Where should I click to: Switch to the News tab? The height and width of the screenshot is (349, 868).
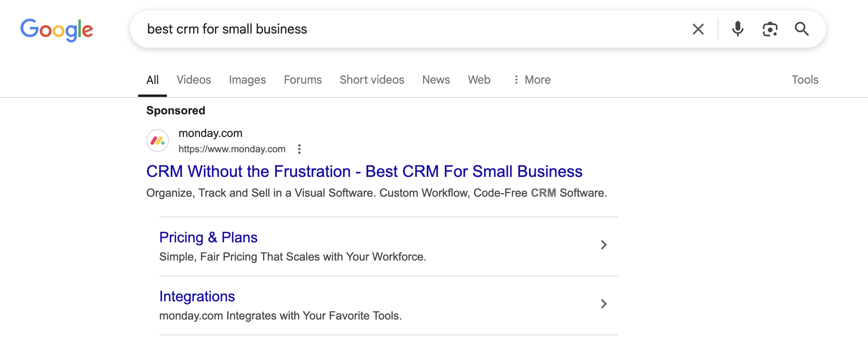pyautogui.click(x=436, y=80)
